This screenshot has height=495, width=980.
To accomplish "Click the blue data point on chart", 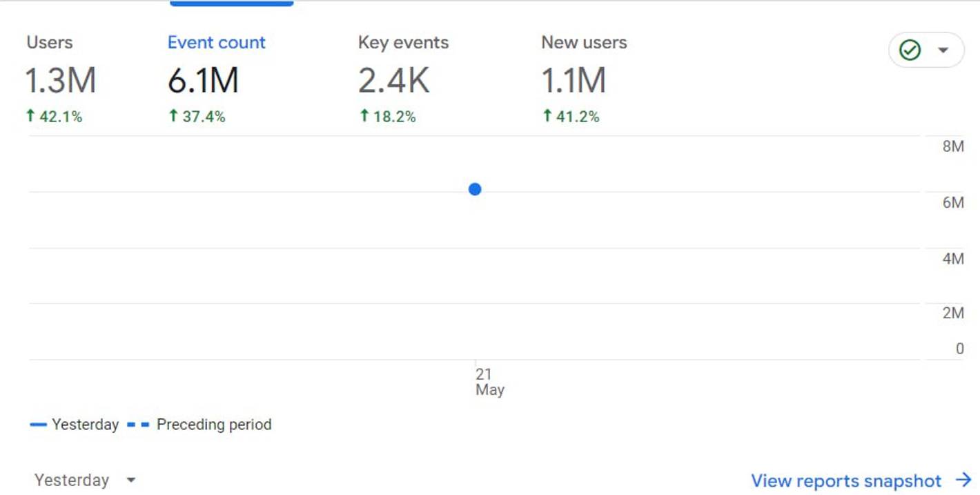I will 475,189.
